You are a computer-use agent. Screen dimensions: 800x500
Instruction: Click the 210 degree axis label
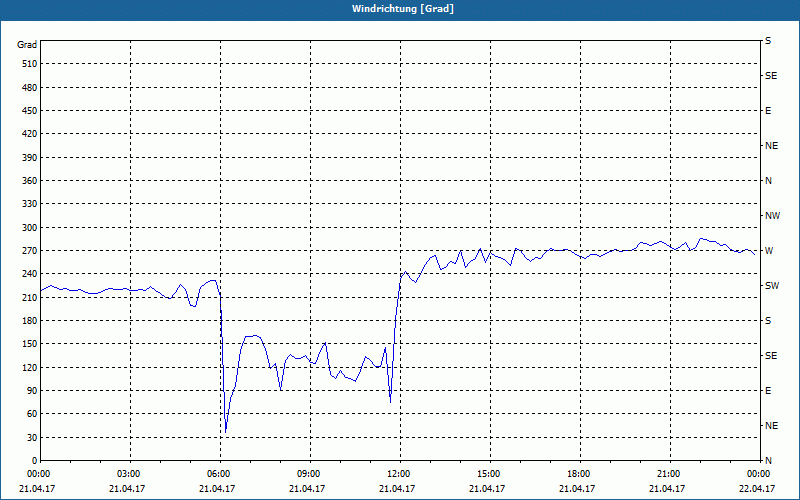tap(29, 297)
